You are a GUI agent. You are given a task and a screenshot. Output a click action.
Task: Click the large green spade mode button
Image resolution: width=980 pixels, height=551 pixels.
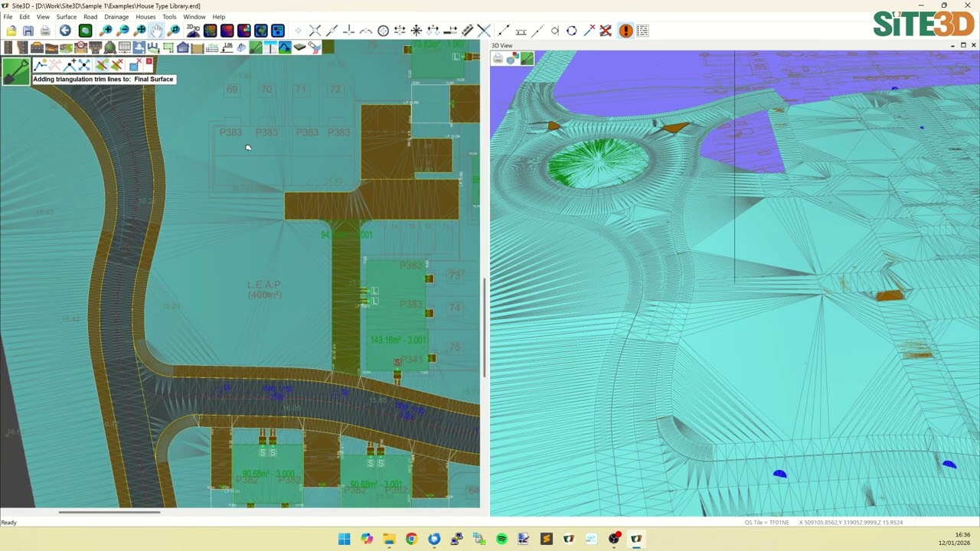point(16,70)
